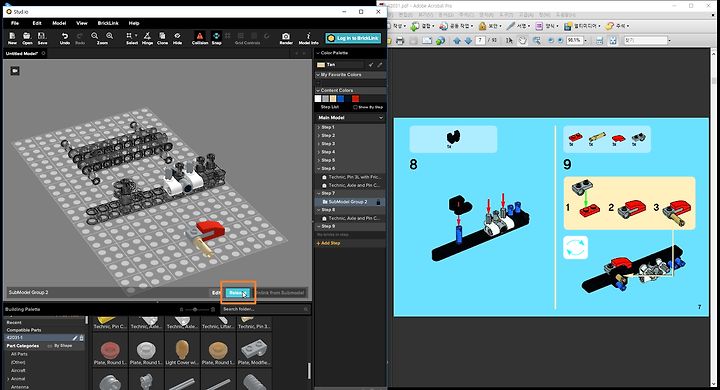720x390 pixels.
Task: Click the pencil edit icon beside Tan
Action: [x=380, y=65]
